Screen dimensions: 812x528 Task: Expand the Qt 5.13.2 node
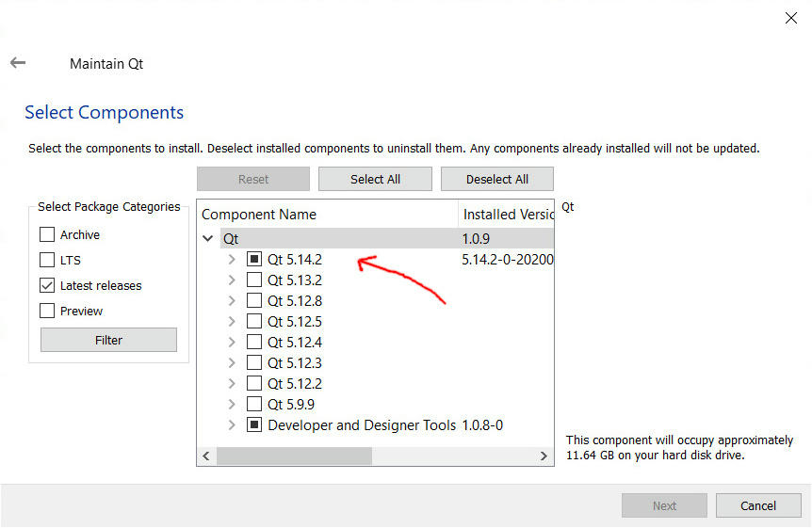click(232, 280)
